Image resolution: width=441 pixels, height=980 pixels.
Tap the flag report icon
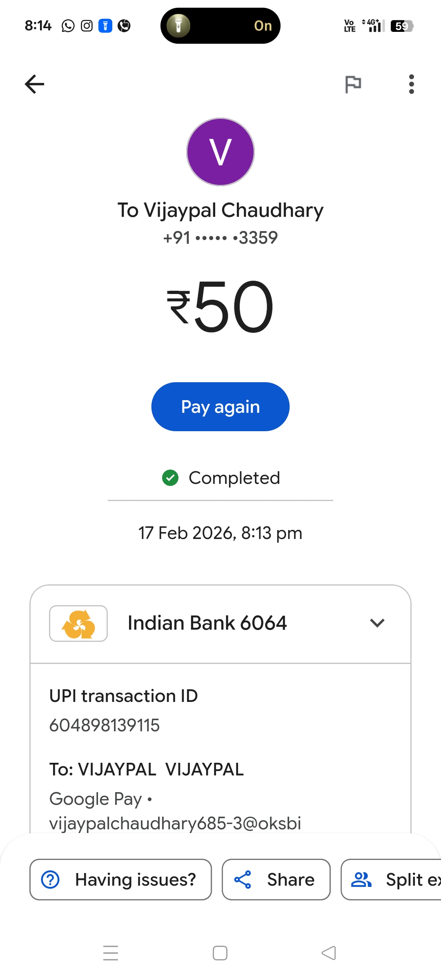click(x=353, y=85)
